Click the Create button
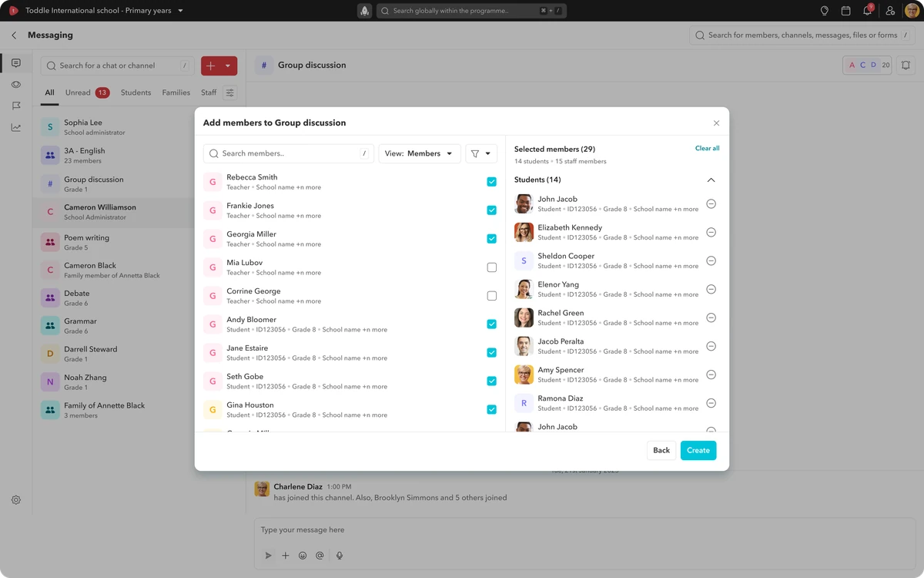Image resolution: width=924 pixels, height=578 pixels. pos(698,450)
